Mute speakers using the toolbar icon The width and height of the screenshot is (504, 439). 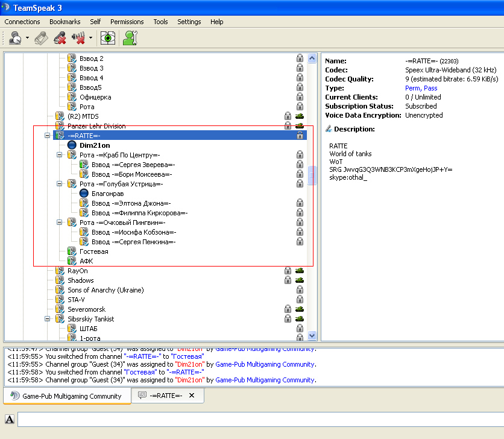(x=78, y=38)
